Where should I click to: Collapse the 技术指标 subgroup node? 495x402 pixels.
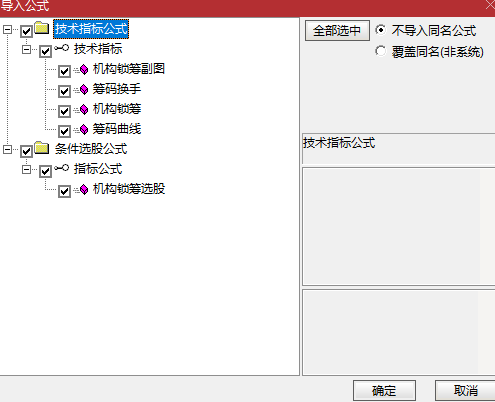coord(26,50)
